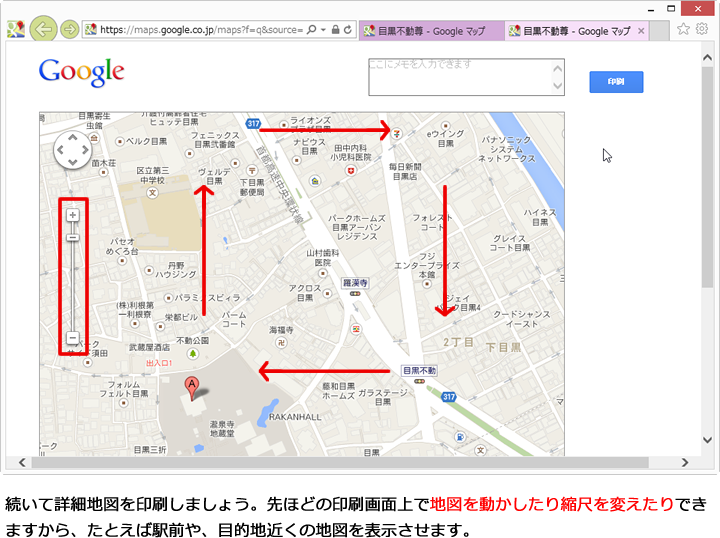The height and width of the screenshot is (538, 720).
Task: Click the refresh page icon
Action: click(348, 30)
